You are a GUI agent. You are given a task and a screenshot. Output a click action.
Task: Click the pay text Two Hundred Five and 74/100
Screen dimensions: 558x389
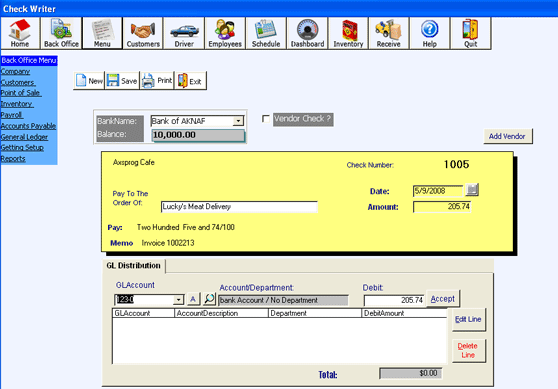point(186,227)
